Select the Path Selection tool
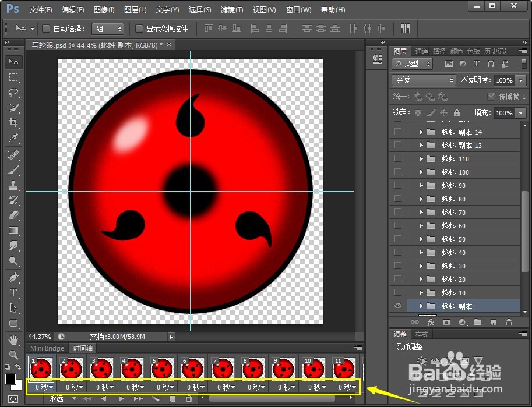Viewport: 532px width, 407px height. pos(13,308)
